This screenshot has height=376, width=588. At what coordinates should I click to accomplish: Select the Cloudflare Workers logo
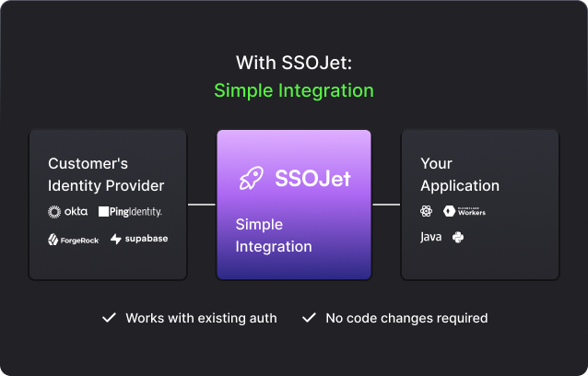click(465, 211)
